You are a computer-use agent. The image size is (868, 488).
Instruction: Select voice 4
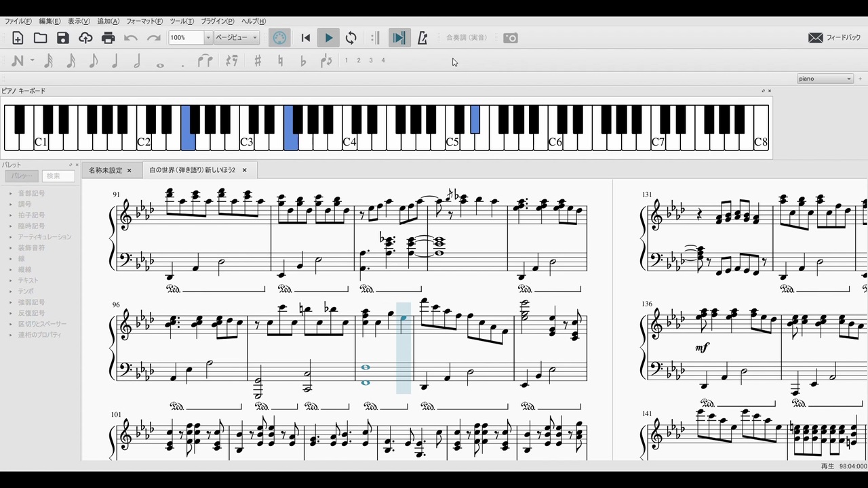(x=383, y=60)
